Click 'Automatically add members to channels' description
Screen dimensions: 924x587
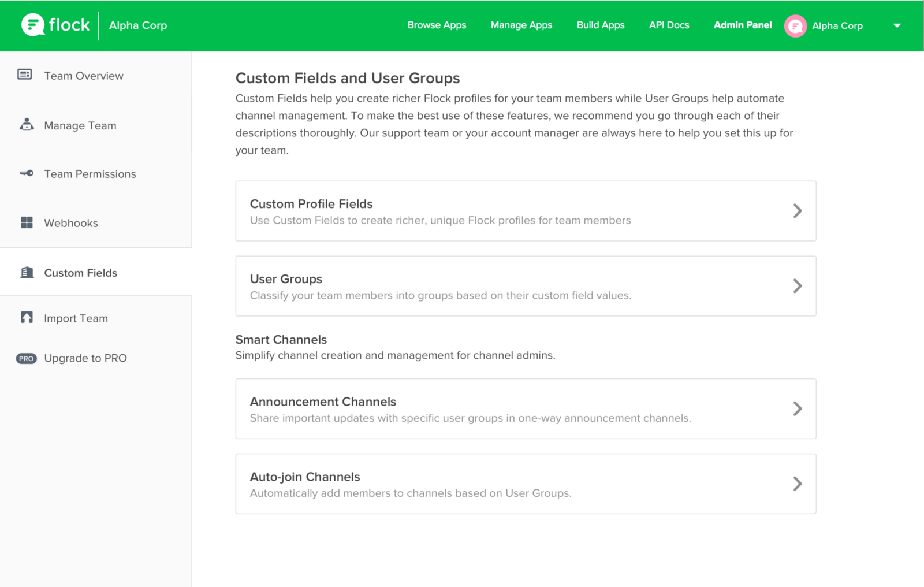[x=411, y=493]
